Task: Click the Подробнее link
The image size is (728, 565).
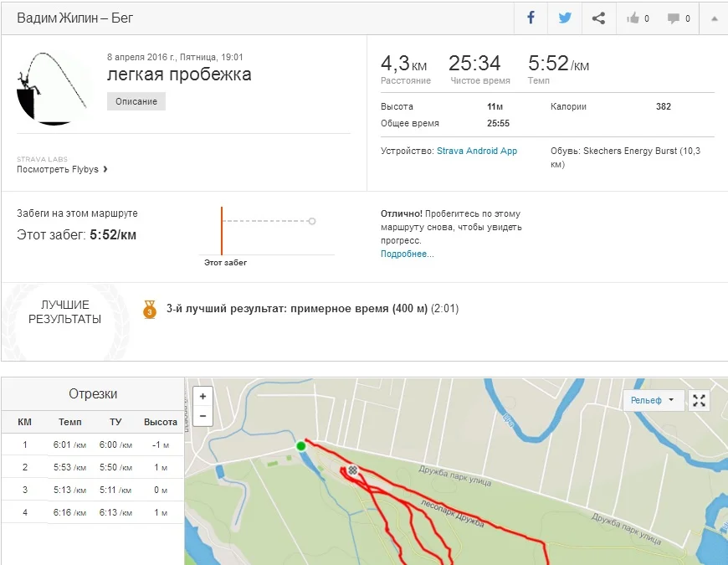Action: (407, 254)
